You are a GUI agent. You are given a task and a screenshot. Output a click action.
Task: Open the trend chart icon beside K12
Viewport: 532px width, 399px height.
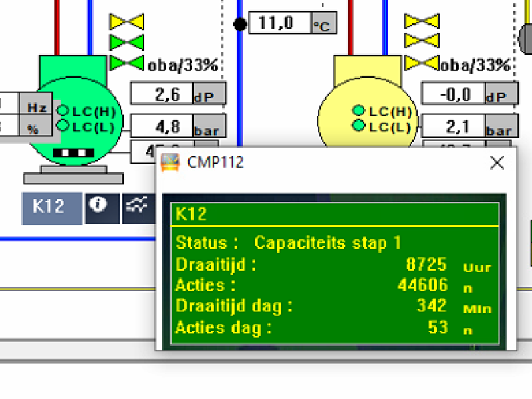[136, 207]
